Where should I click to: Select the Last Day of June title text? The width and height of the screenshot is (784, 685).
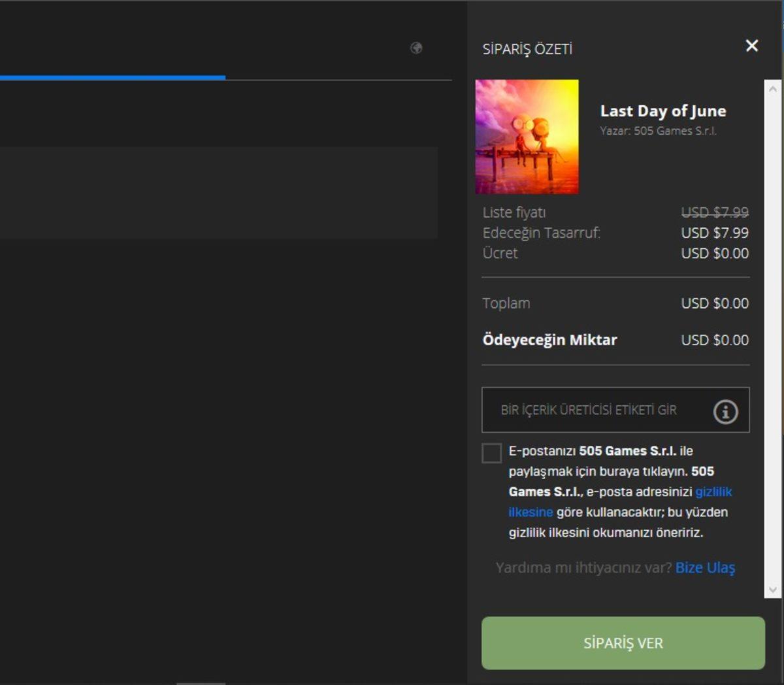662,111
